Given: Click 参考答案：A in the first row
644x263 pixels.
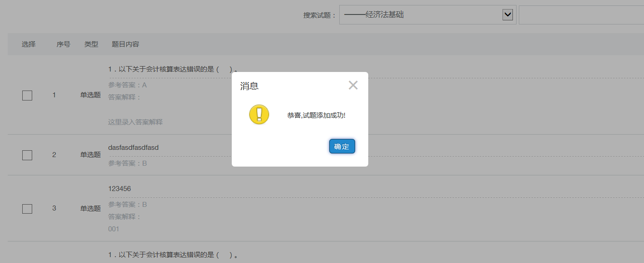Looking at the screenshot, I should tap(127, 85).
